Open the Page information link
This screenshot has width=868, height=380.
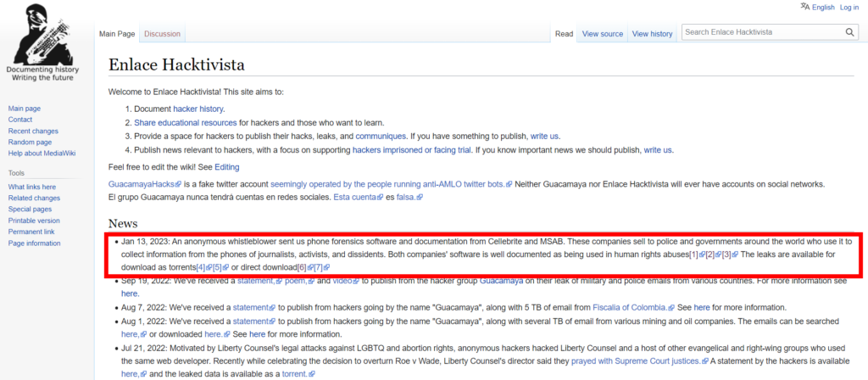pyautogui.click(x=34, y=243)
